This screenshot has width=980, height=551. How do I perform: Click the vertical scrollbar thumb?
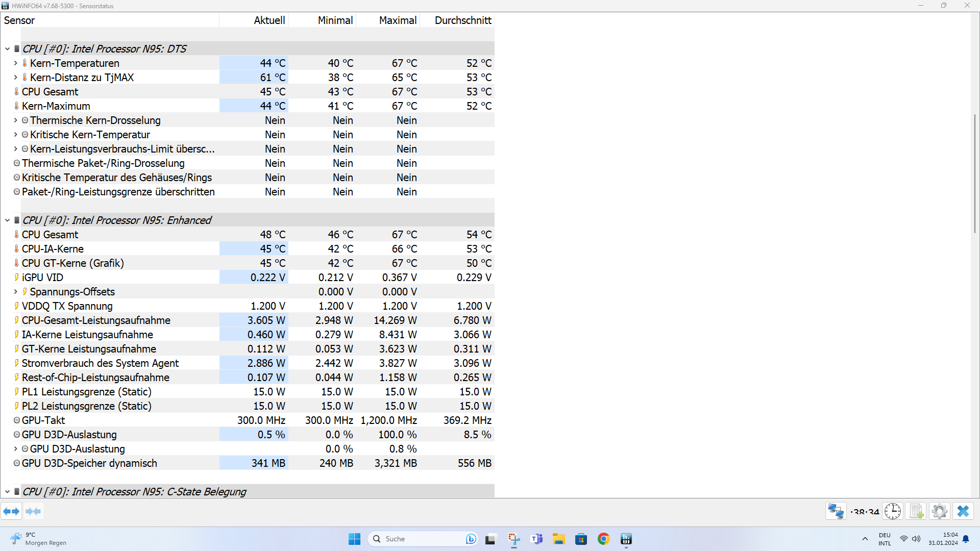point(975,173)
